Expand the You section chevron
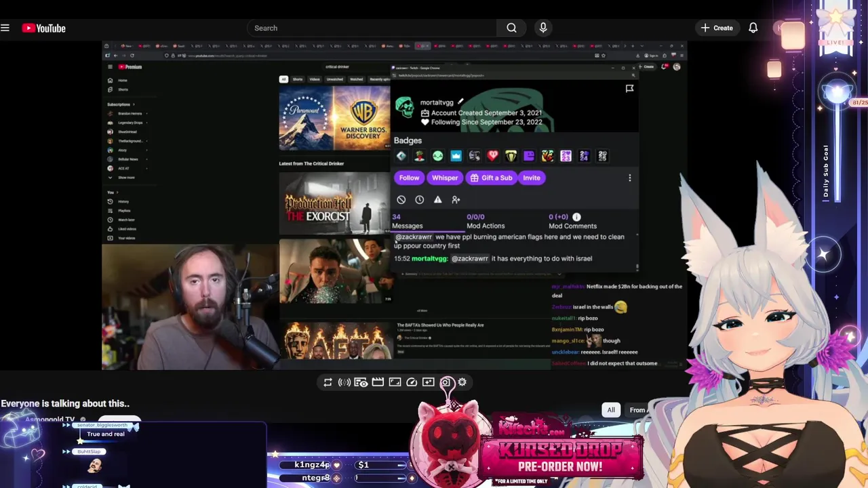Image resolution: width=868 pixels, height=488 pixels. click(x=117, y=192)
